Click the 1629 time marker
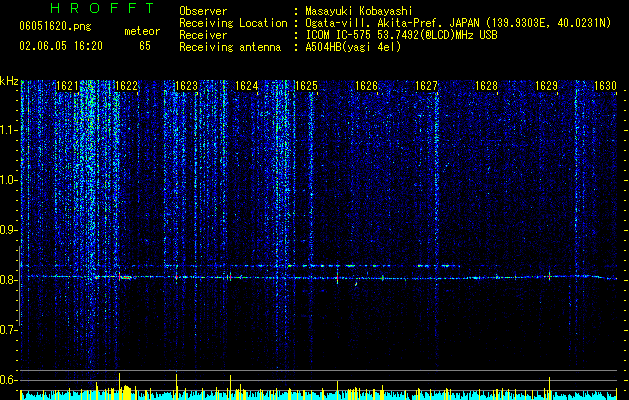The image size is (629, 400). [x=546, y=86]
